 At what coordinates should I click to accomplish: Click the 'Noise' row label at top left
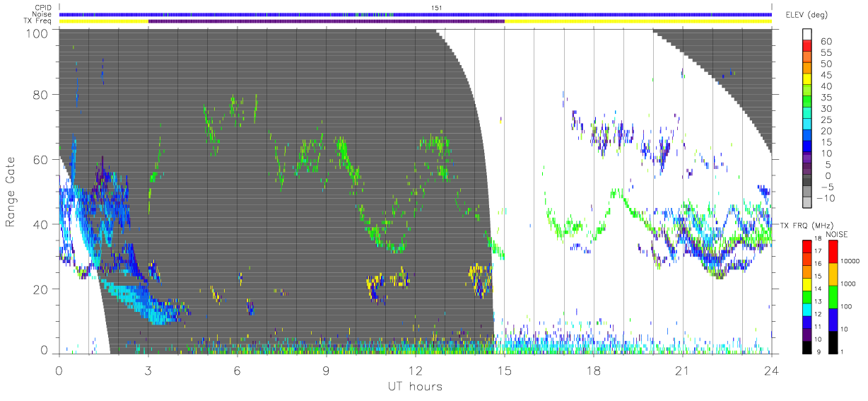42,14
